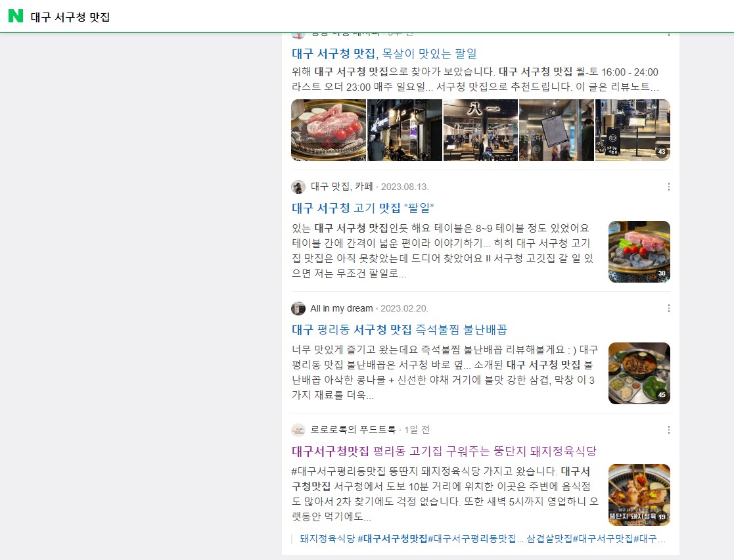This screenshot has width=734, height=560.
Task: Open the 목살이 맛있는 팔일 post title
Action: click(x=384, y=53)
